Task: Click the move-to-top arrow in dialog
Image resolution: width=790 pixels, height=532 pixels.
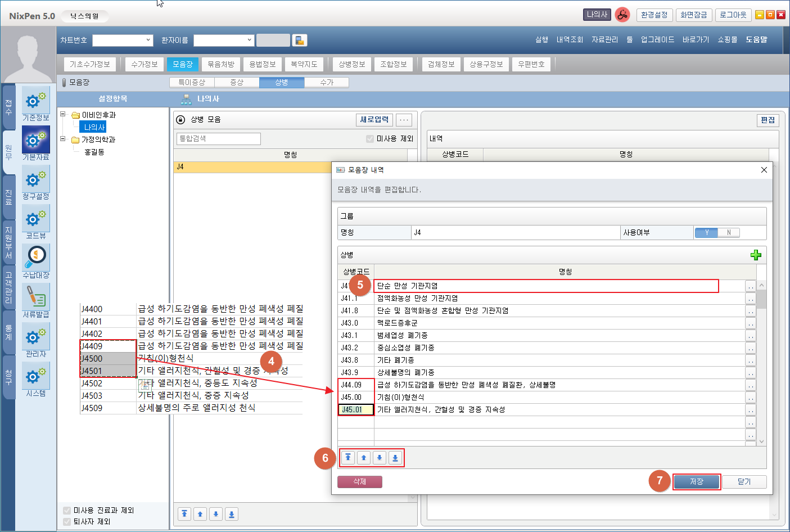Action: coord(348,458)
